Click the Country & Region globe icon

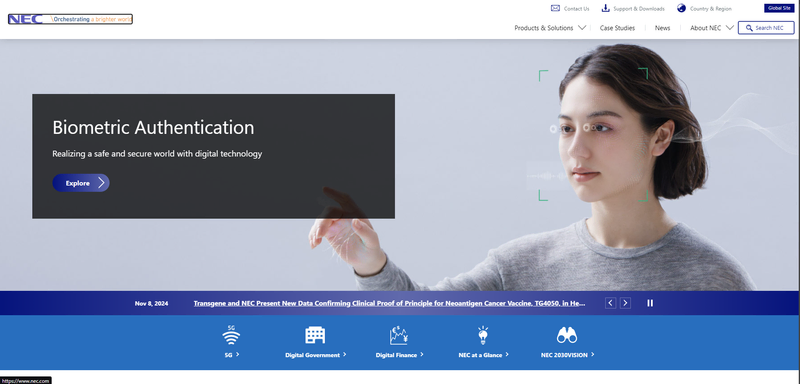pyautogui.click(x=681, y=8)
